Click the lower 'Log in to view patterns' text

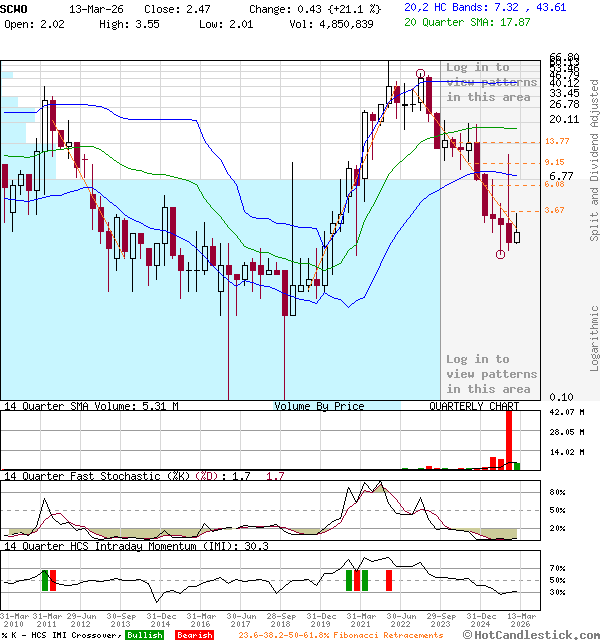pyautogui.click(x=491, y=374)
